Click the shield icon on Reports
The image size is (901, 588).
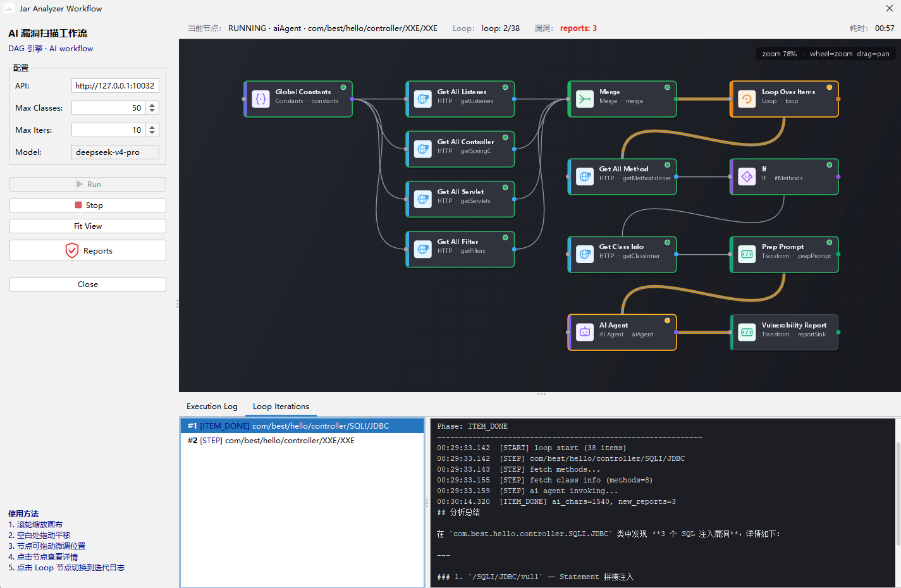click(x=72, y=250)
